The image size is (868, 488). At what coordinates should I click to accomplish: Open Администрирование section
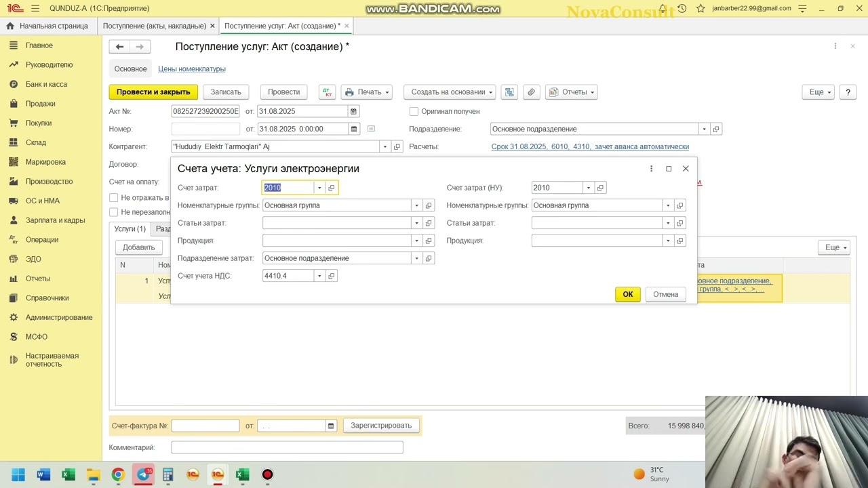[59, 317]
